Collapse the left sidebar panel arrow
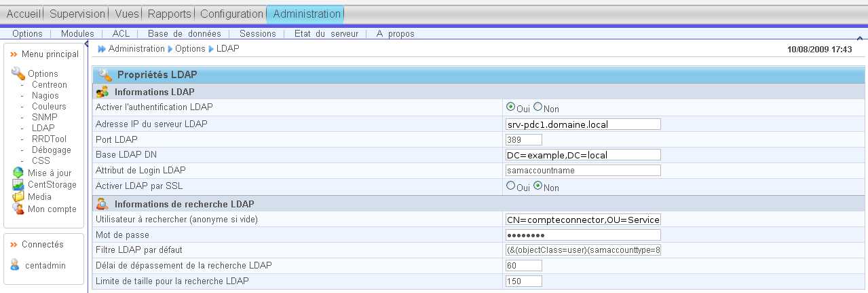The height and width of the screenshot is (293, 868). pyautogui.click(x=87, y=44)
